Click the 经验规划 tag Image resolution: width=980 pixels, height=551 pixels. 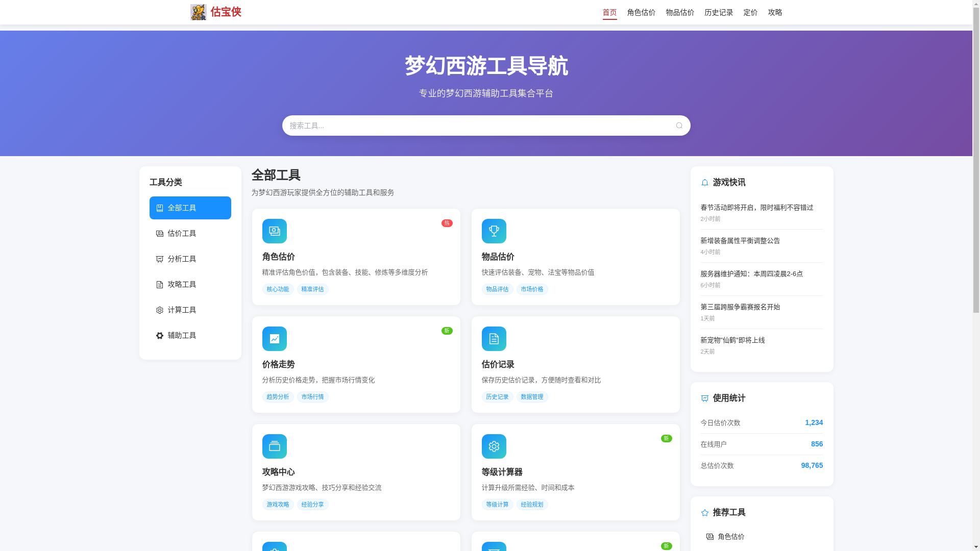coord(532,505)
